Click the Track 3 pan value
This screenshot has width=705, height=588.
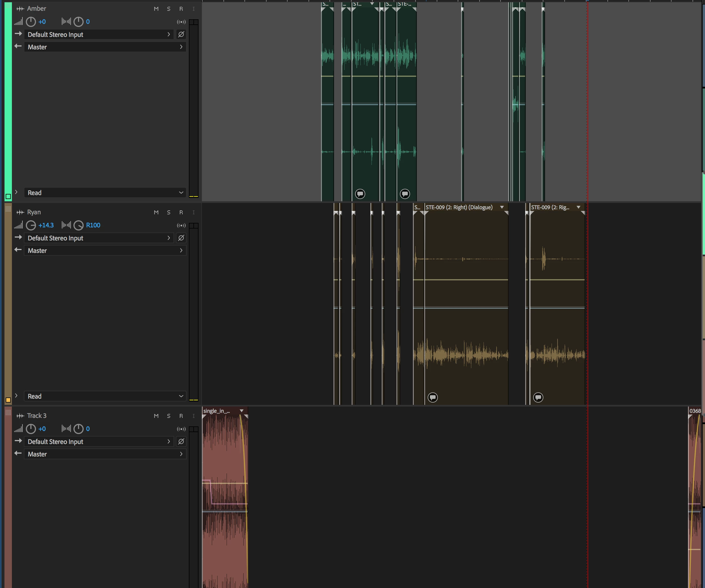point(88,429)
